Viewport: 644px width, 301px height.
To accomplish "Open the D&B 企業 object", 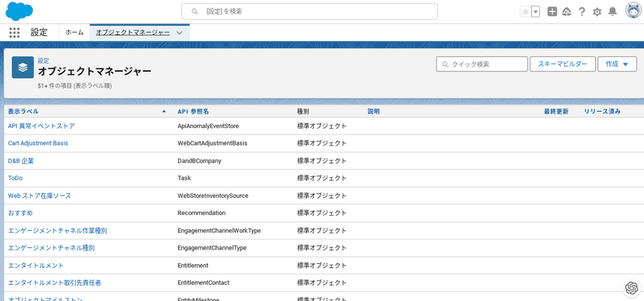I will click(x=21, y=161).
